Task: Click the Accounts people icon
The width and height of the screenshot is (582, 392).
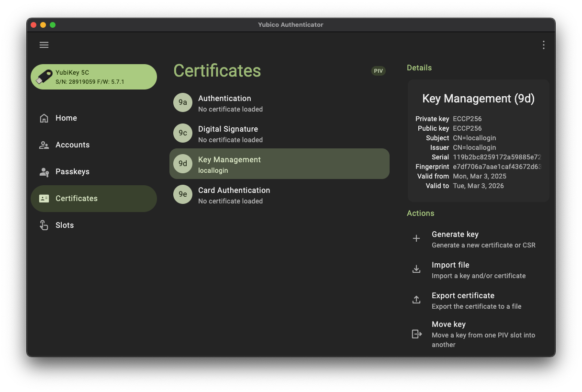Action: (44, 145)
